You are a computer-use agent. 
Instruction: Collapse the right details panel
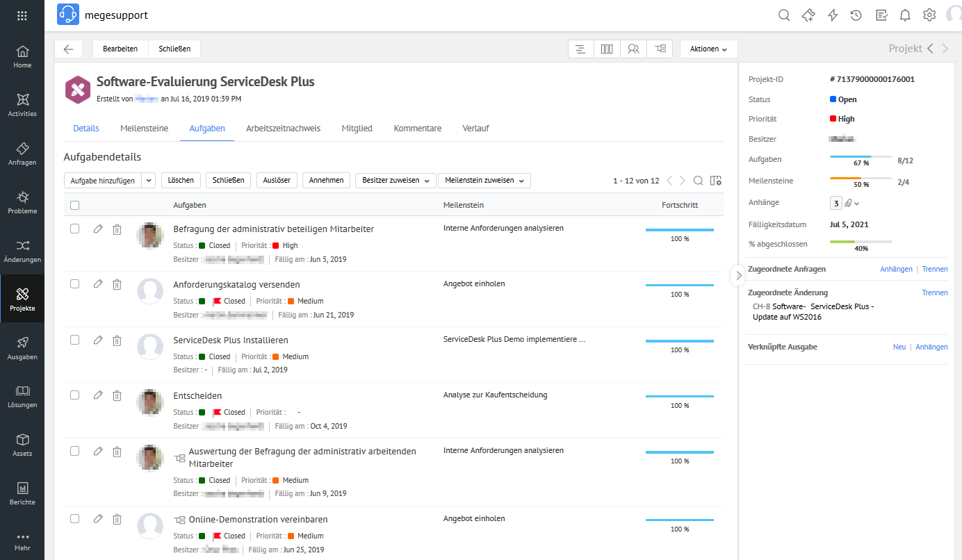coord(738,275)
